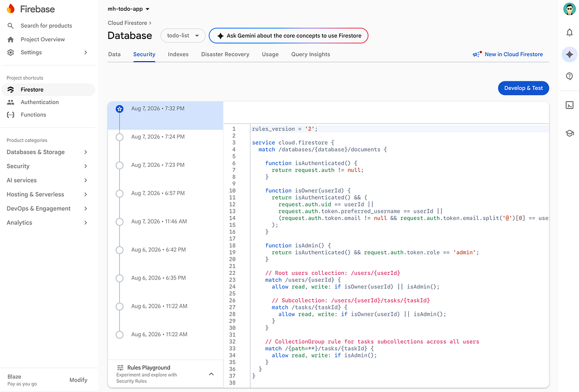Click the function isAdmin() code line

point(297,245)
